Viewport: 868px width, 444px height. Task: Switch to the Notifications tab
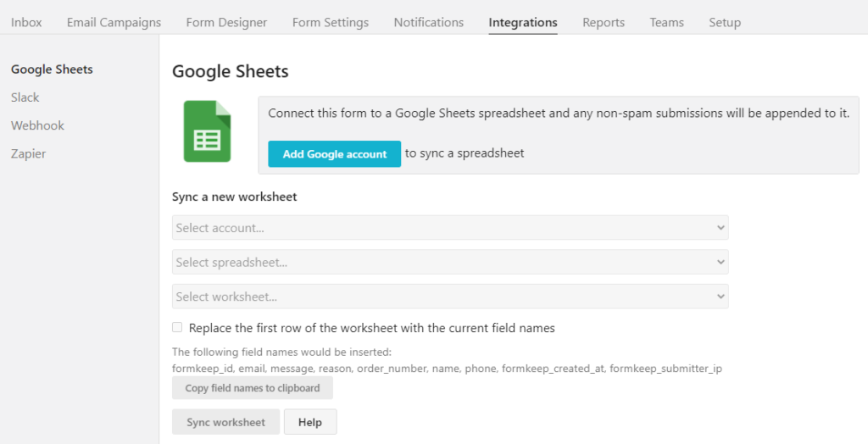(429, 22)
